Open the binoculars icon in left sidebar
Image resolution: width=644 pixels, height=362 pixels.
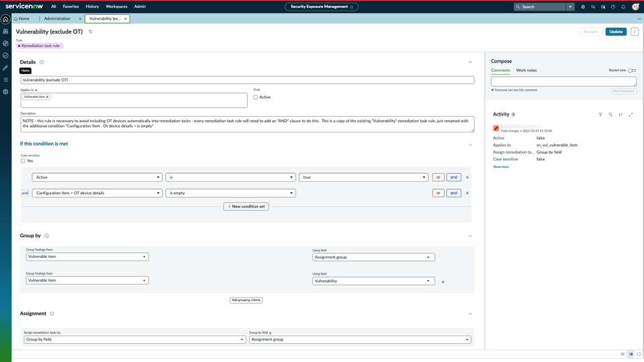point(5,31)
